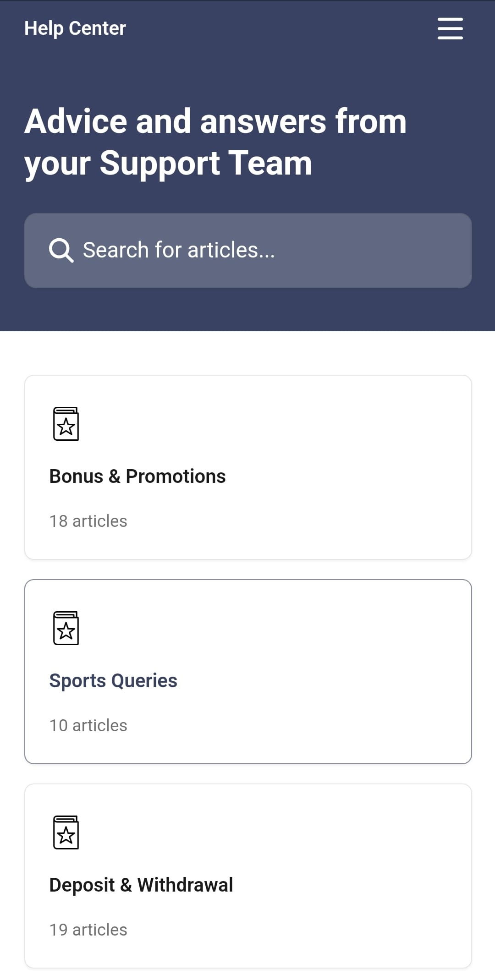This screenshot has height=980, width=495.
Task: Click the Deposit & Withdrawal book icon
Action: pyautogui.click(x=66, y=832)
